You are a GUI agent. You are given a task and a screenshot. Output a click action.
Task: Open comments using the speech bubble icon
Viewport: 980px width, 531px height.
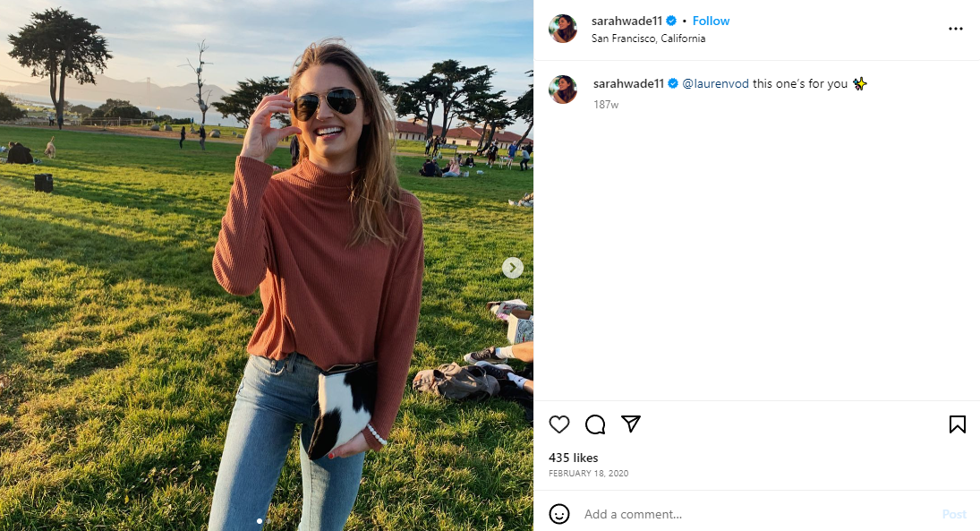(595, 424)
